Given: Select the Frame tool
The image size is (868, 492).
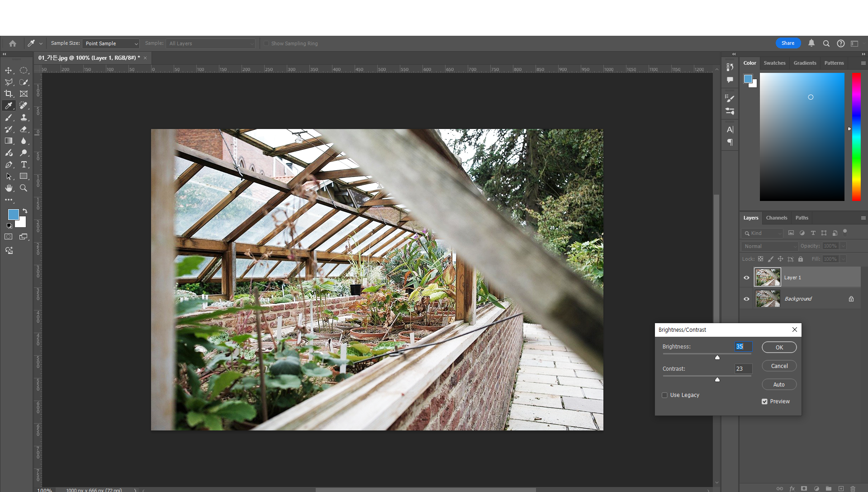Looking at the screenshot, I should click(24, 94).
